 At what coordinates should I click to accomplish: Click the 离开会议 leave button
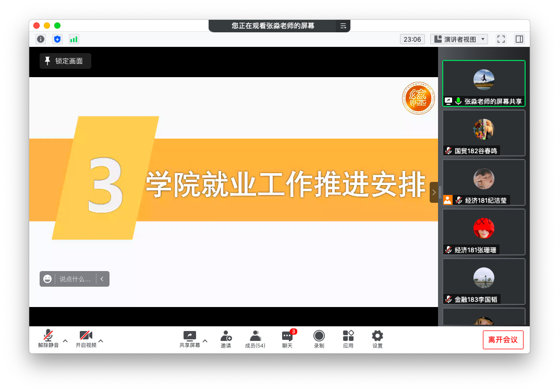[503, 340]
